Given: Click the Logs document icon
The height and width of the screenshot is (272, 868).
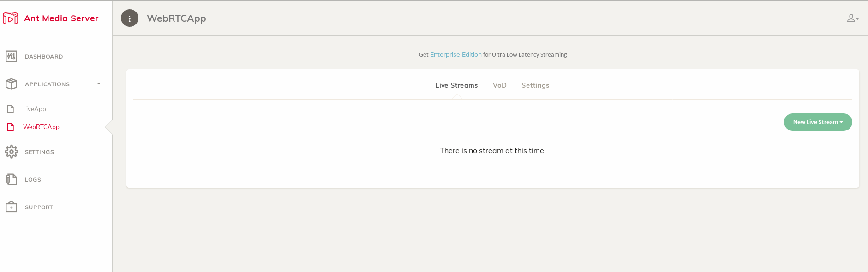Looking at the screenshot, I should 12,179.
